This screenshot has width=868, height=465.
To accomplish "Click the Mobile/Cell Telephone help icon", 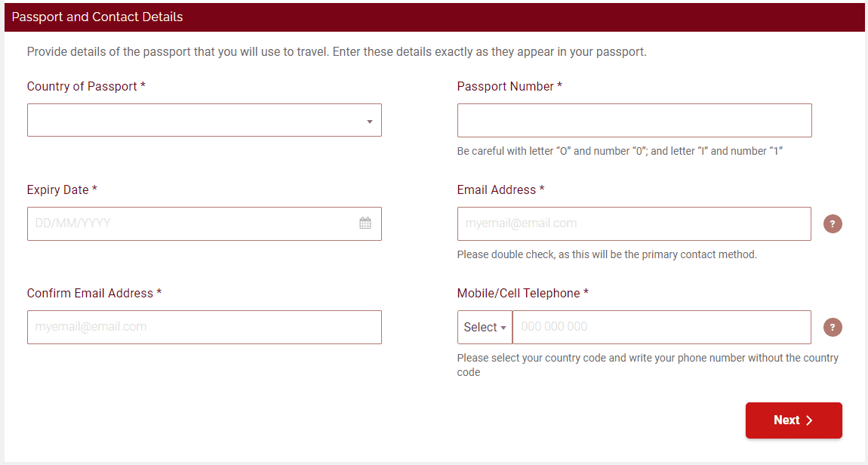I will pyautogui.click(x=833, y=327).
